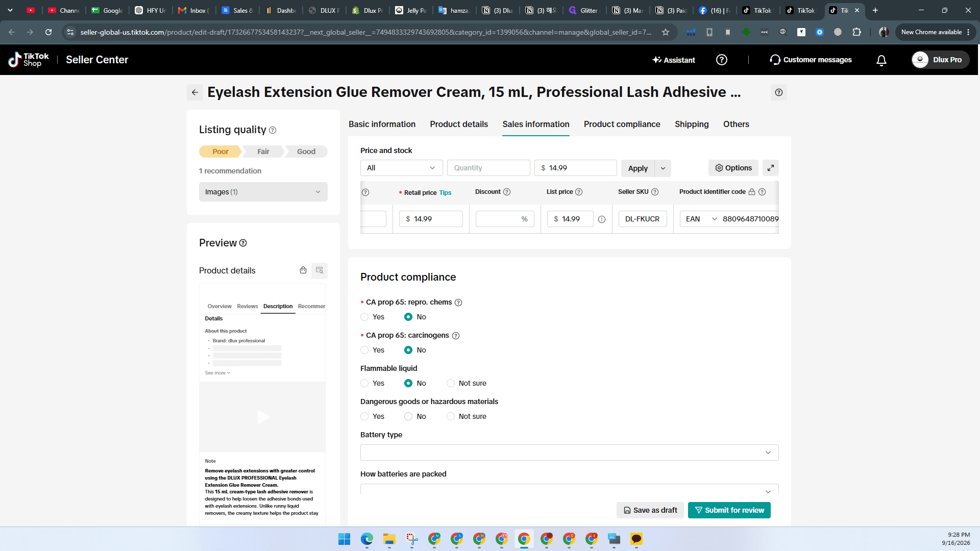
Task: Open File Explorer from the taskbar
Action: point(389,539)
